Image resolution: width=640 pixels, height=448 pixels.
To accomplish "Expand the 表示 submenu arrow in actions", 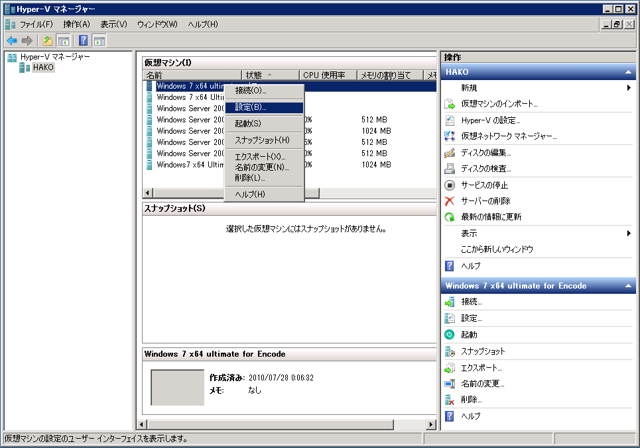I will coord(629,233).
